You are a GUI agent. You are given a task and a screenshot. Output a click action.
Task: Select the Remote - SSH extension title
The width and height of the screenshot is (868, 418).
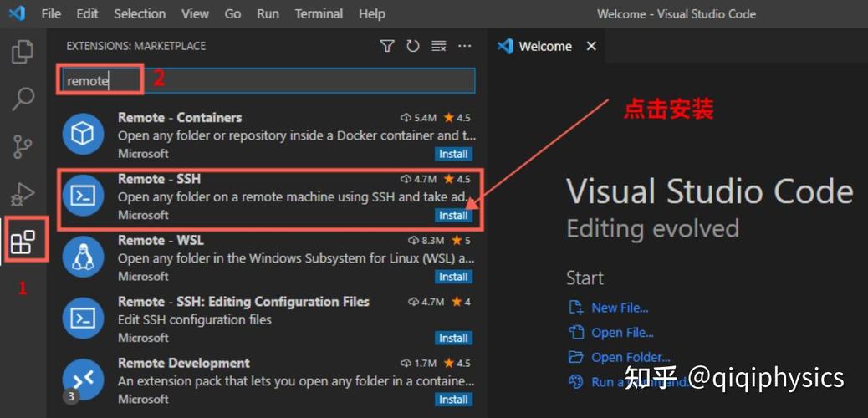[160, 179]
